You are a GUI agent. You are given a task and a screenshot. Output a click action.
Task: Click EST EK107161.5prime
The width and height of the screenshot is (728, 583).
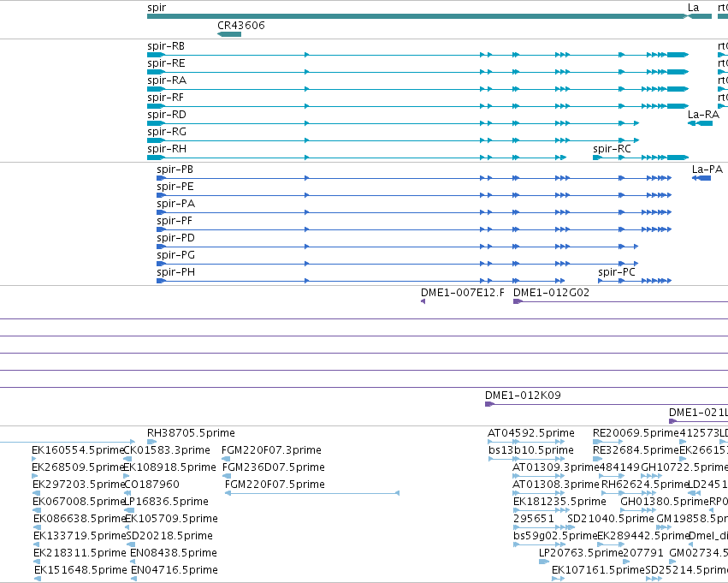[x=558, y=579]
